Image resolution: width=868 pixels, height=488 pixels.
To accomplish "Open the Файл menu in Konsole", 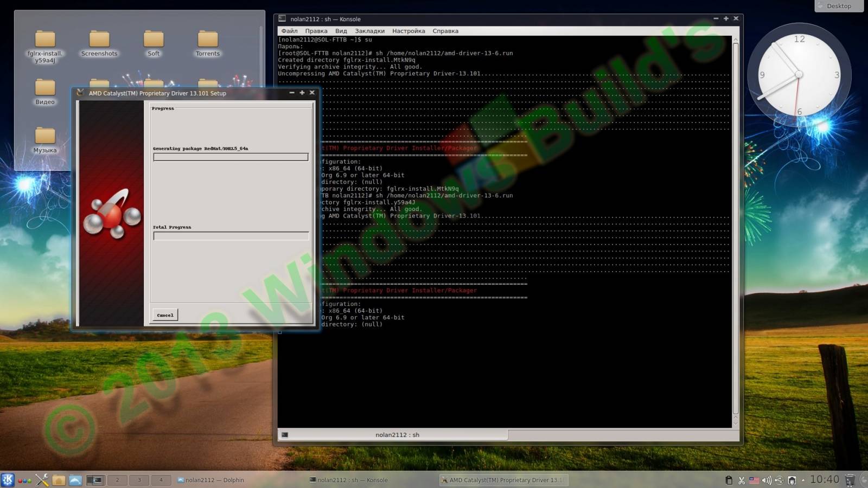I will coord(289,31).
